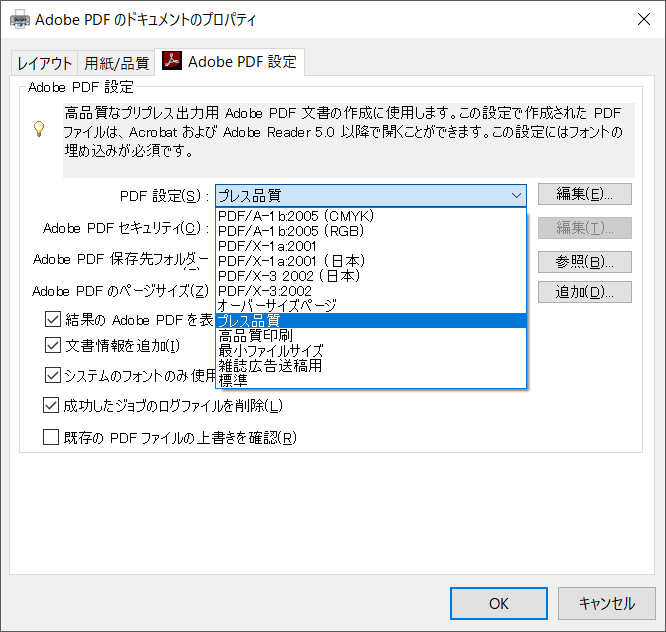
Task: Click the キャンセル button
Action: click(x=607, y=604)
